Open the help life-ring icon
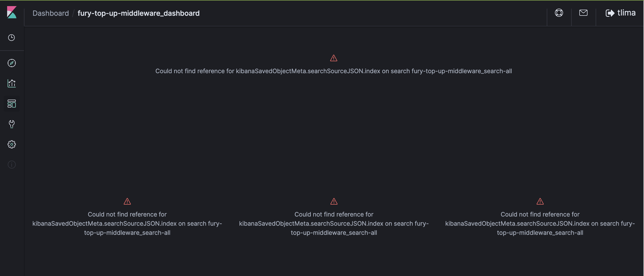 click(x=559, y=13)
